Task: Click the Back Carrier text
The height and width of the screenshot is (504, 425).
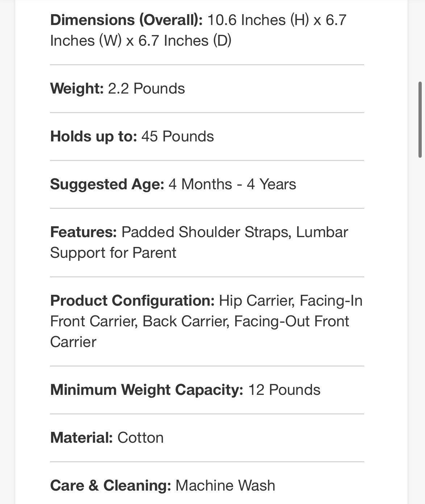Action: click(x=186, y=322)
